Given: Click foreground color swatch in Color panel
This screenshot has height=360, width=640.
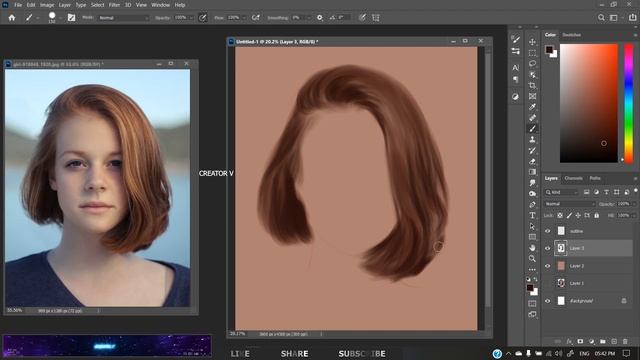Looking at the screenshot, I should click(549, 49).
